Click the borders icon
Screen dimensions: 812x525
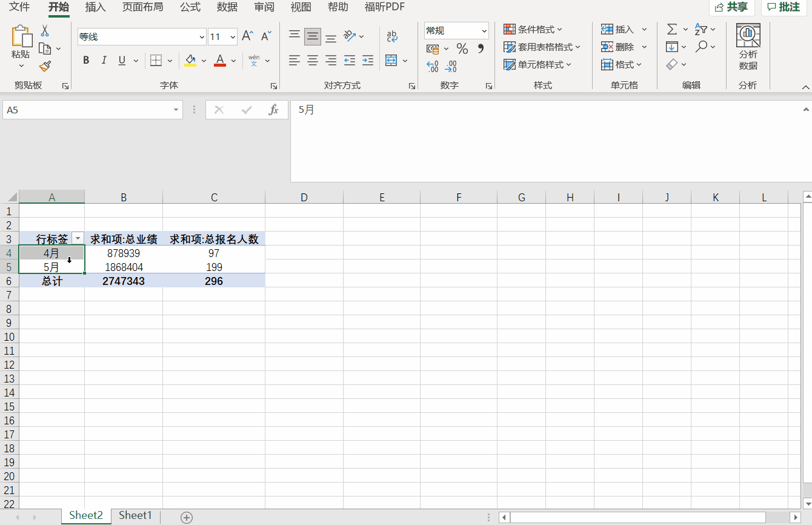coord(156,60)
